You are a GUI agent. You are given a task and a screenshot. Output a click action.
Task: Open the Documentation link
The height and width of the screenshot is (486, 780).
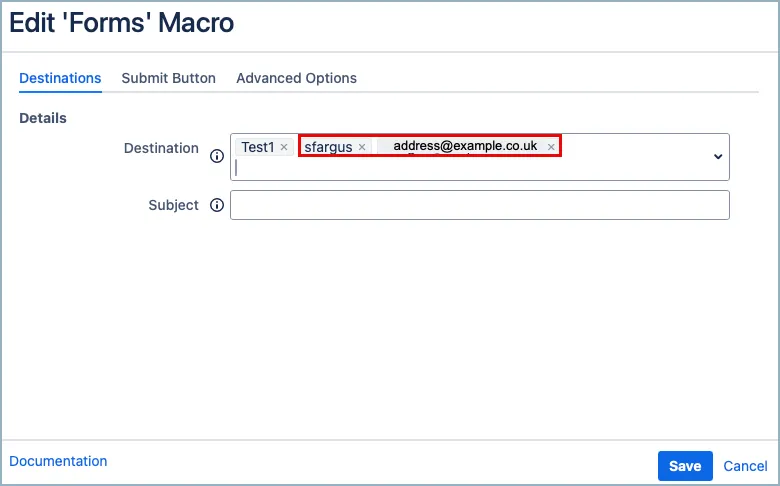pos(58,461)
